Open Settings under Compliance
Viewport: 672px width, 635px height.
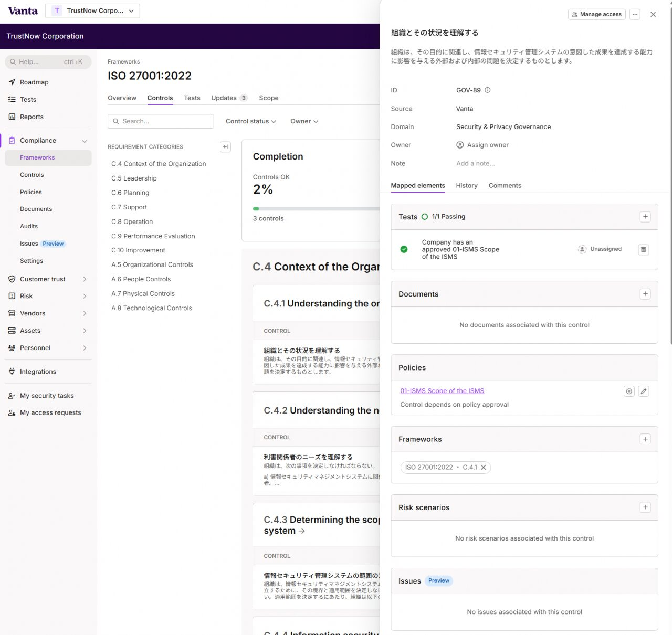point(31,261)
